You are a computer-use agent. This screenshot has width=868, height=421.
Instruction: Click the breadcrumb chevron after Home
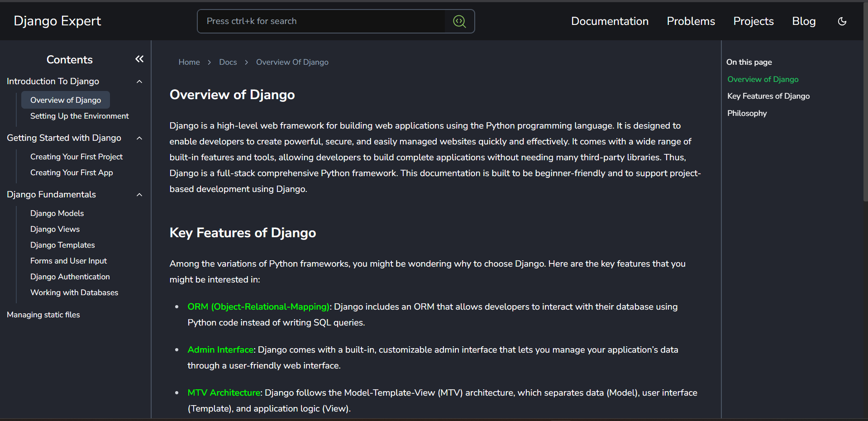[x=209, y=62]
